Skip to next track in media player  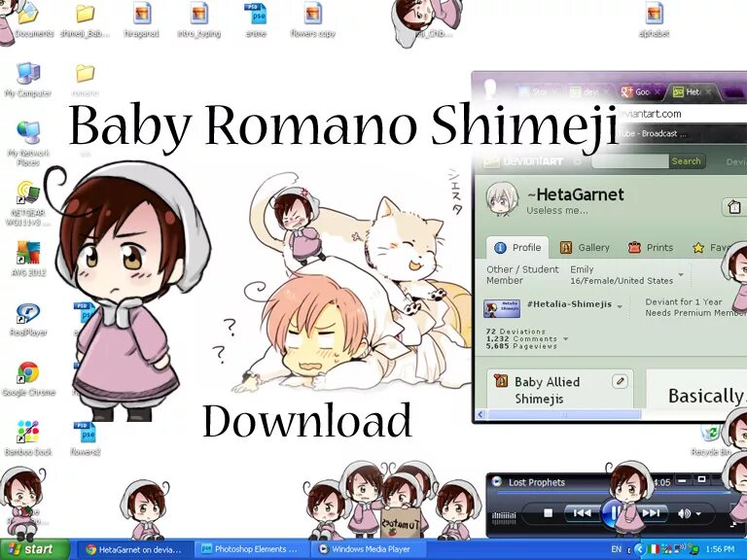tap(650, 513)
